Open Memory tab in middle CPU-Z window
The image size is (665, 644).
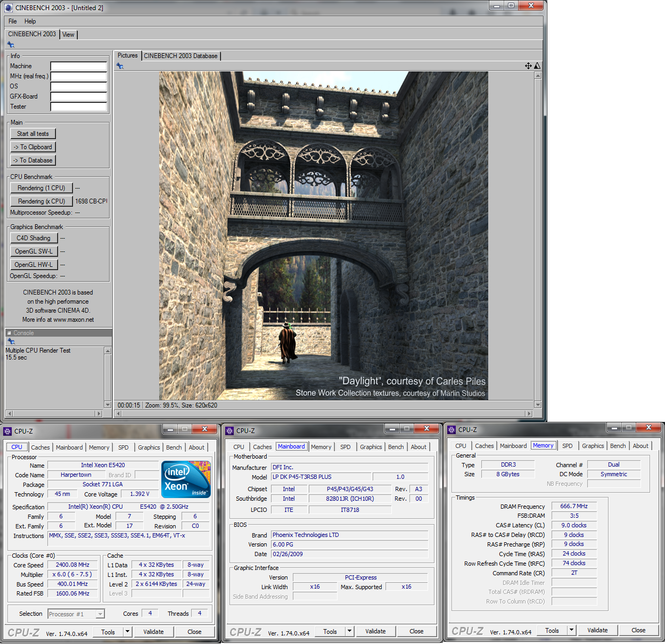[x=321, y=447]
